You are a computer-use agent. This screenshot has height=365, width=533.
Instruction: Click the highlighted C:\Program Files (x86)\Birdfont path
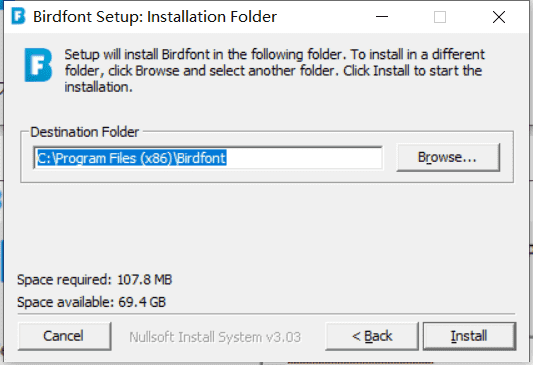point(132,158)
